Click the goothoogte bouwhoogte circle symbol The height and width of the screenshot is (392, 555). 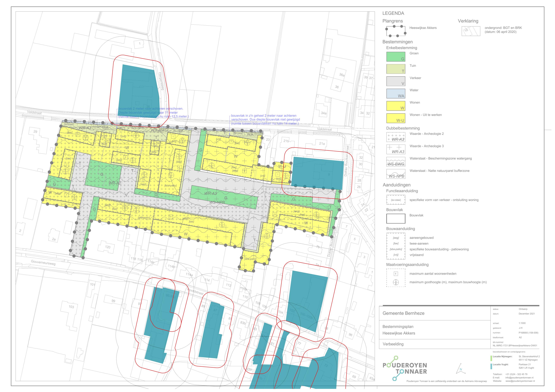coord(396,282)
